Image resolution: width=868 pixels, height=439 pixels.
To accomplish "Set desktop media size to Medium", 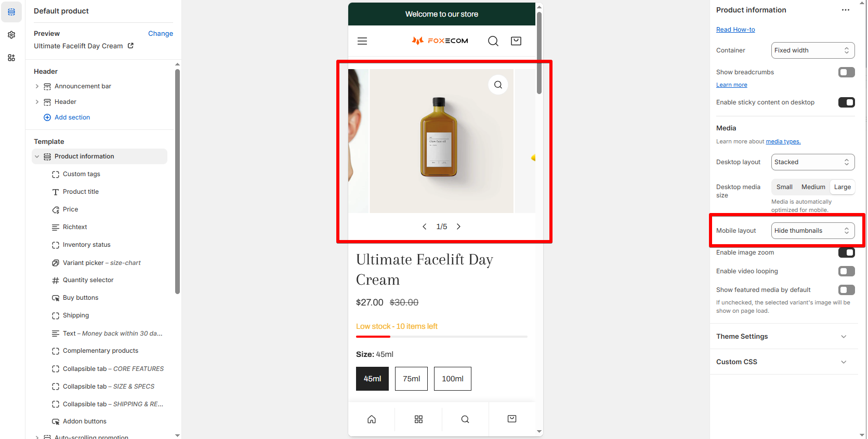I will tap(813, 187).
